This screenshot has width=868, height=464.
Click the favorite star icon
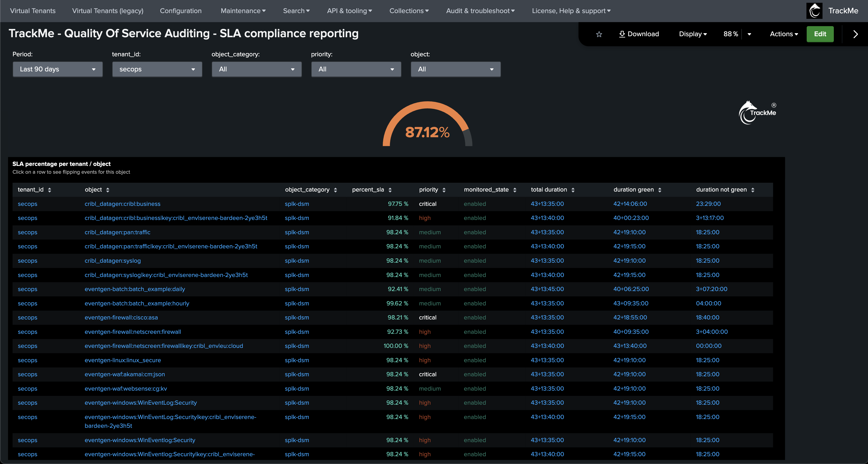599,34
